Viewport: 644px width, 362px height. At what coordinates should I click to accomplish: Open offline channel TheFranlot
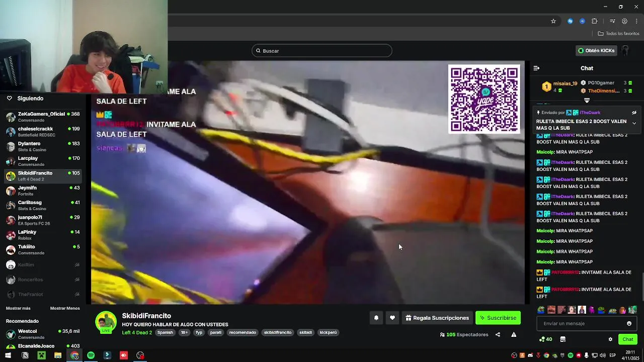(43, 294)
